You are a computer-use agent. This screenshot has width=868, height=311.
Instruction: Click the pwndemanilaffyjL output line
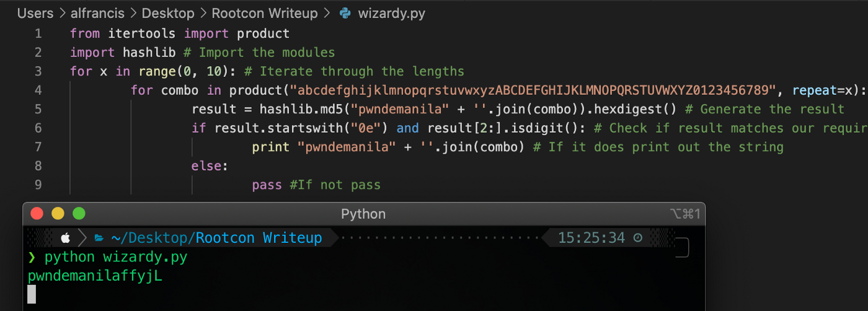95,276
